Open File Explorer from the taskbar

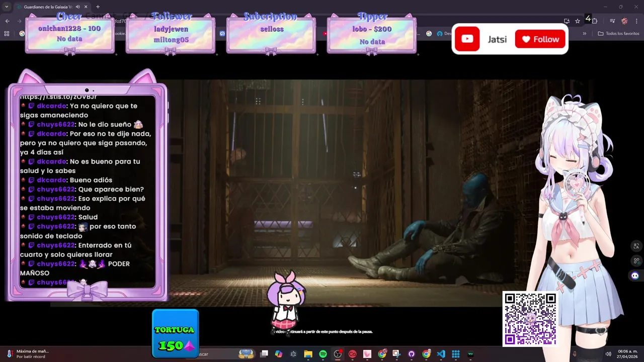pos(308,354)
